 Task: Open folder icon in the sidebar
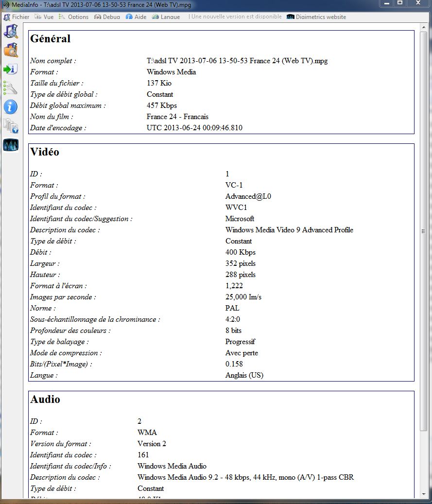click(11, 50)
